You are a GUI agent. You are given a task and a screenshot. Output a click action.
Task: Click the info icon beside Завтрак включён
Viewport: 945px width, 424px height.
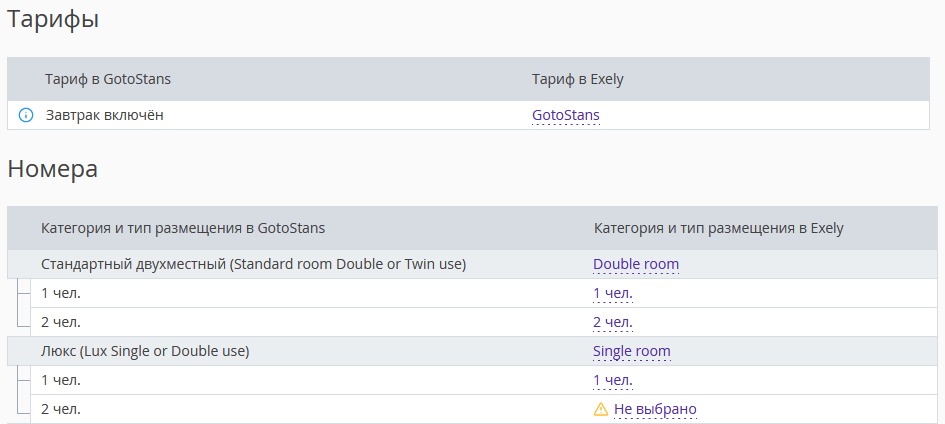26,115
